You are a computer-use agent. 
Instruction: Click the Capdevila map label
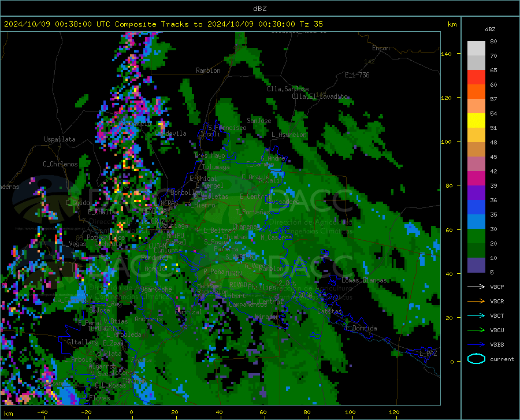tap(171, 133)
